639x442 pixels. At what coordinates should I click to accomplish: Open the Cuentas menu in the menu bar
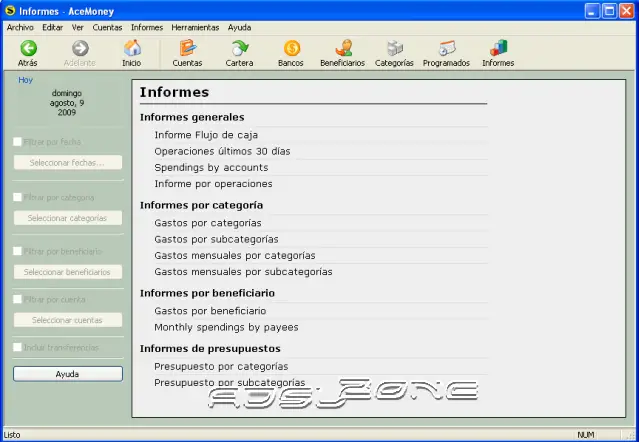107,28
